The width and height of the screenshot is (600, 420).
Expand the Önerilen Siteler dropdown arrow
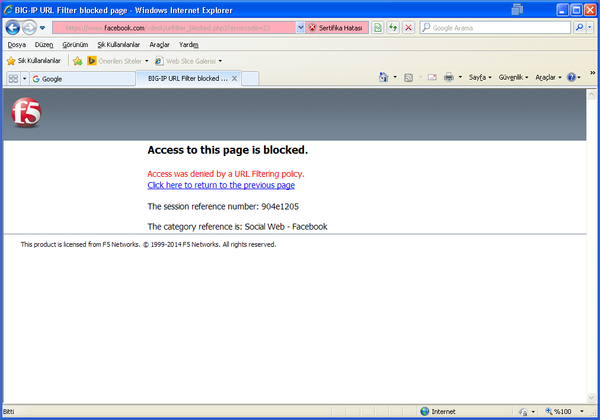147,61
